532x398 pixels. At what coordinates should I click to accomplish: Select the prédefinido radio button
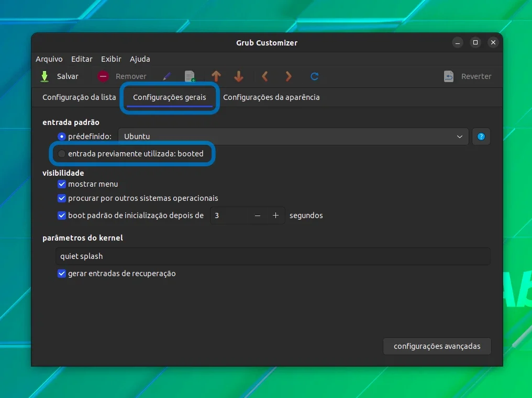click(x=61, y=137)
